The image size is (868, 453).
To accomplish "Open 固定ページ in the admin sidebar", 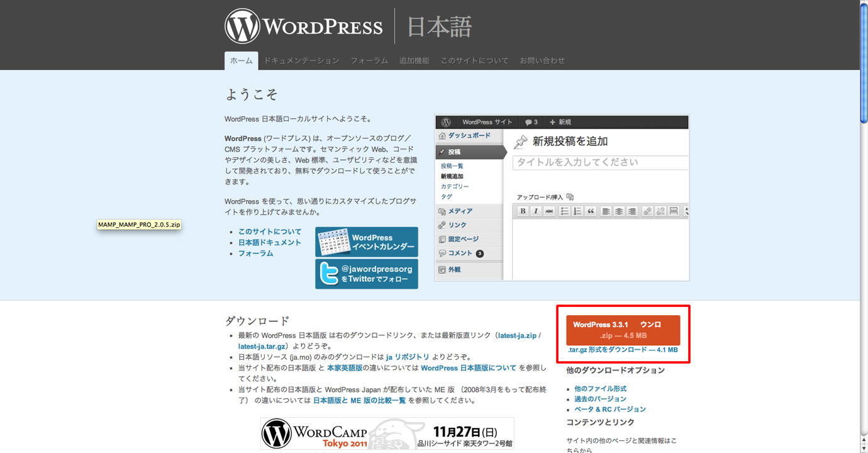I will [x=469, y=239].
